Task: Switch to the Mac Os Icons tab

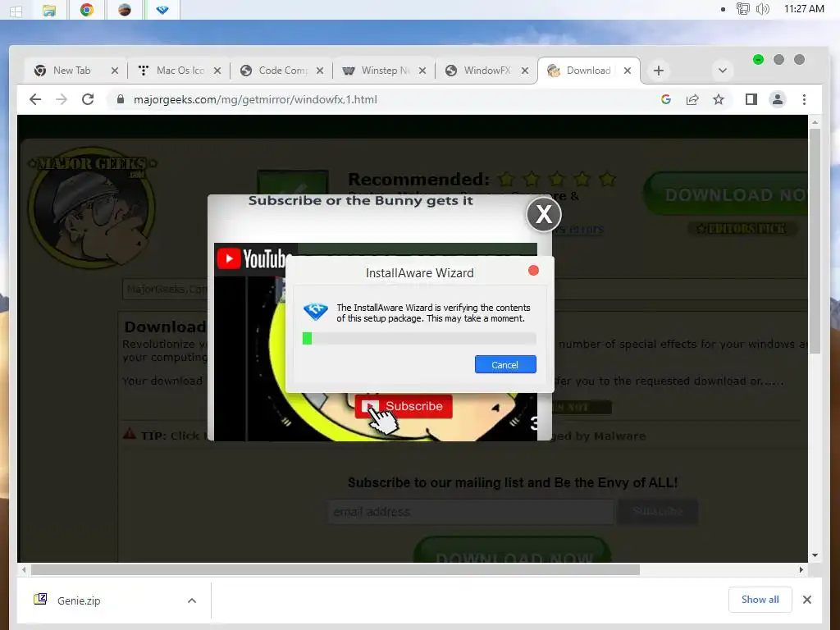Action: (180, 71)
